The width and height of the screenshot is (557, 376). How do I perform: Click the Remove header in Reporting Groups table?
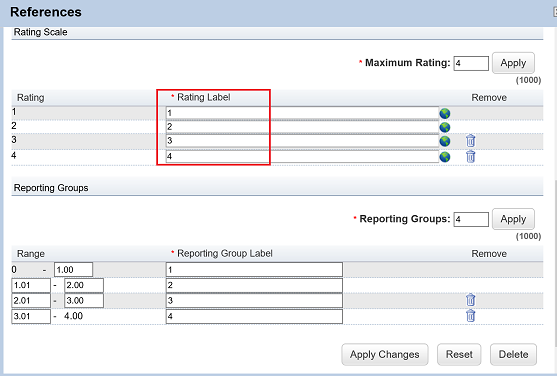tap(489, 254)
